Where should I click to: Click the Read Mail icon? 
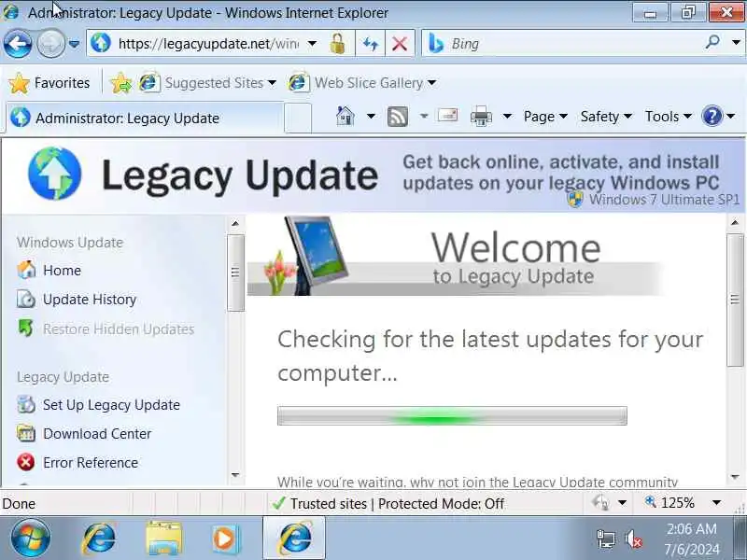pos(447,115)
